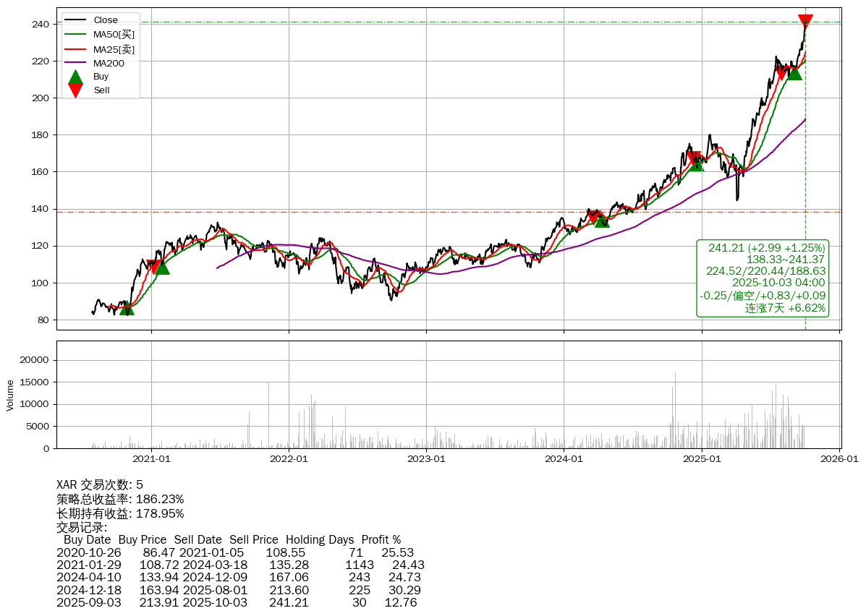Click the 2025-01 date axis label
The height and width of the screenshot is (616, 866).
pyautogui.click(x=702, y=458)
